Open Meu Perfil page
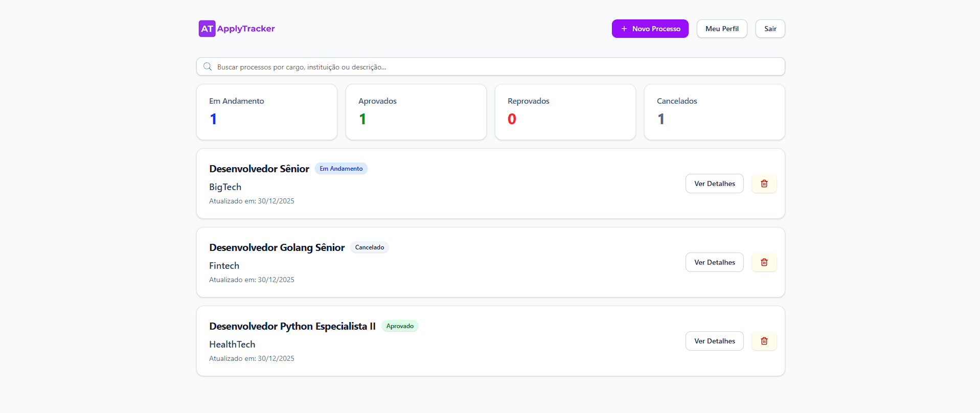This screenshot has width=980, height=413. pos(721,29)
